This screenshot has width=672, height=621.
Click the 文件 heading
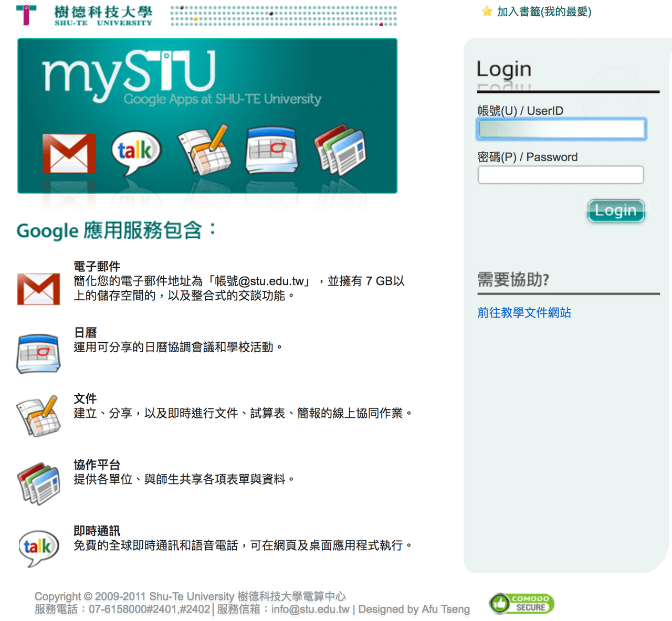click(x=86, y=398)
